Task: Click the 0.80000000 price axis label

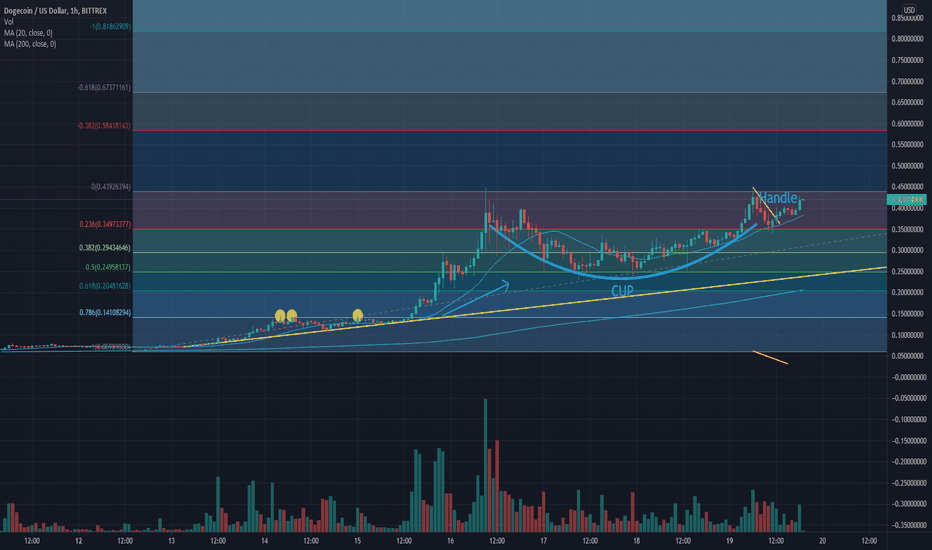Action: point(908,39)
